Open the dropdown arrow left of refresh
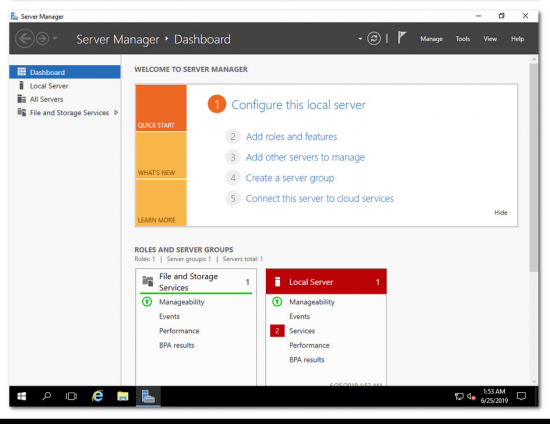 [x=360, y=39]
